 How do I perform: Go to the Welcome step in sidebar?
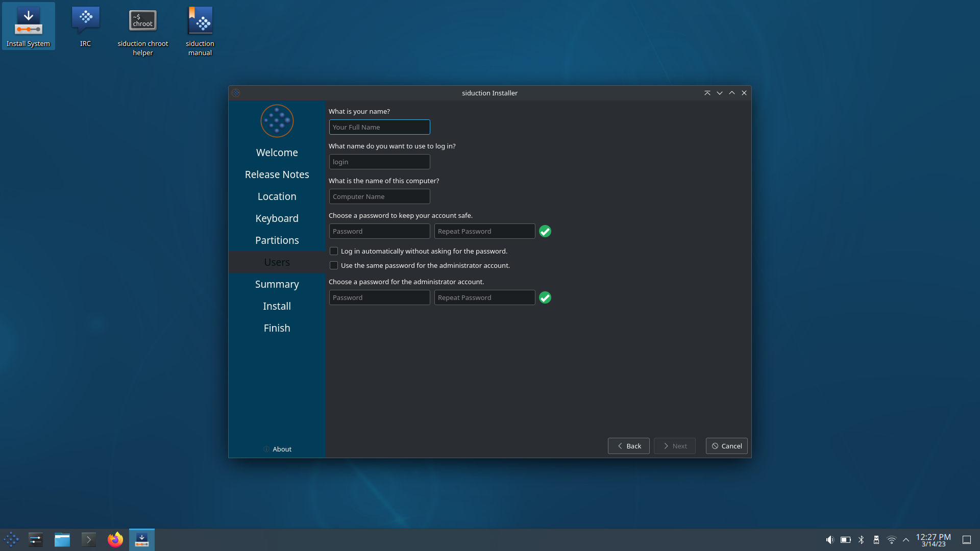click(x=277, y=153)
